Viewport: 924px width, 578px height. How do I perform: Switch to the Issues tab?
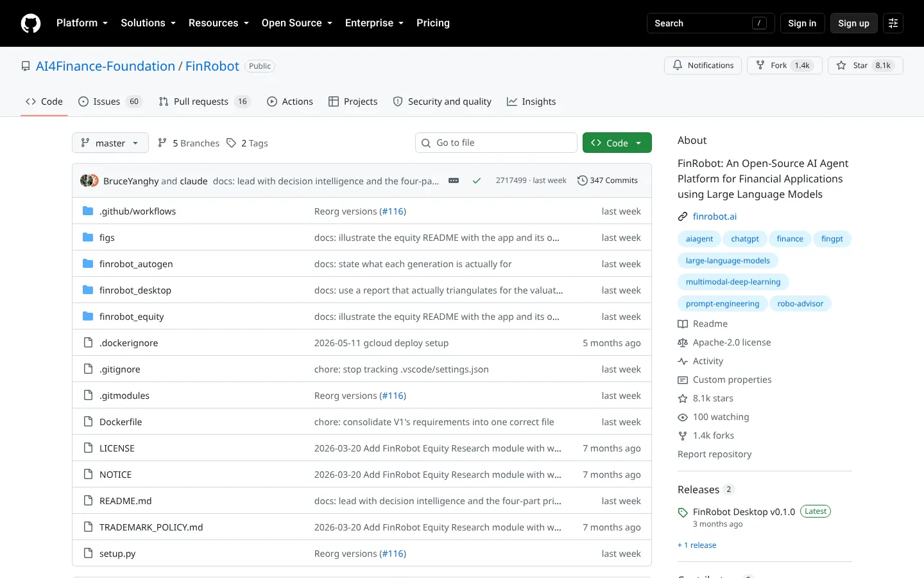point(110,101)
